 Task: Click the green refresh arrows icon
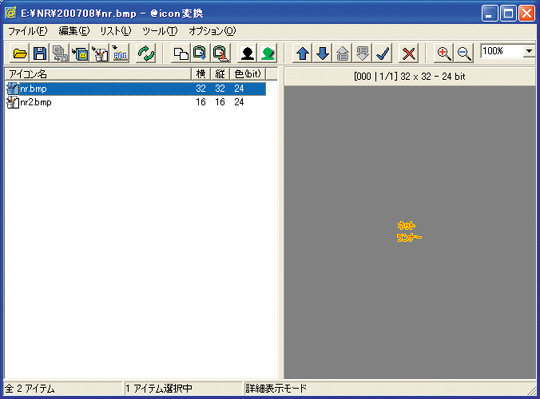click(146, 53)
